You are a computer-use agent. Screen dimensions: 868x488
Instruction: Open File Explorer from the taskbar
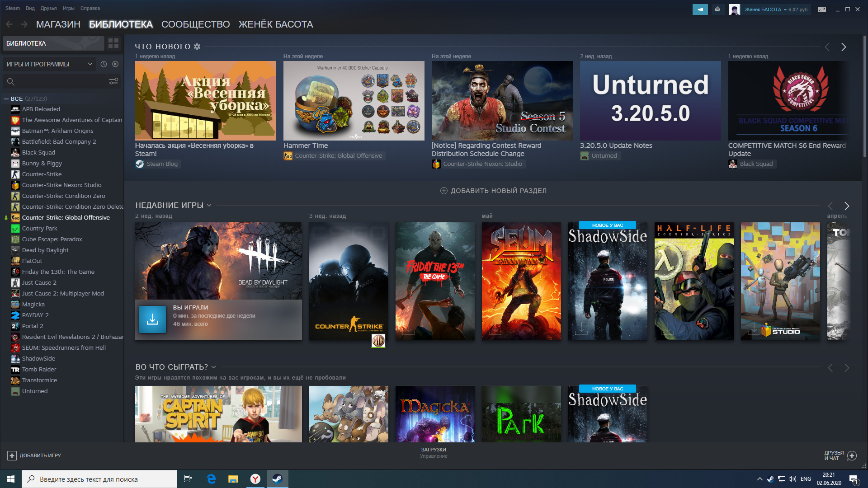pos(233,479)
